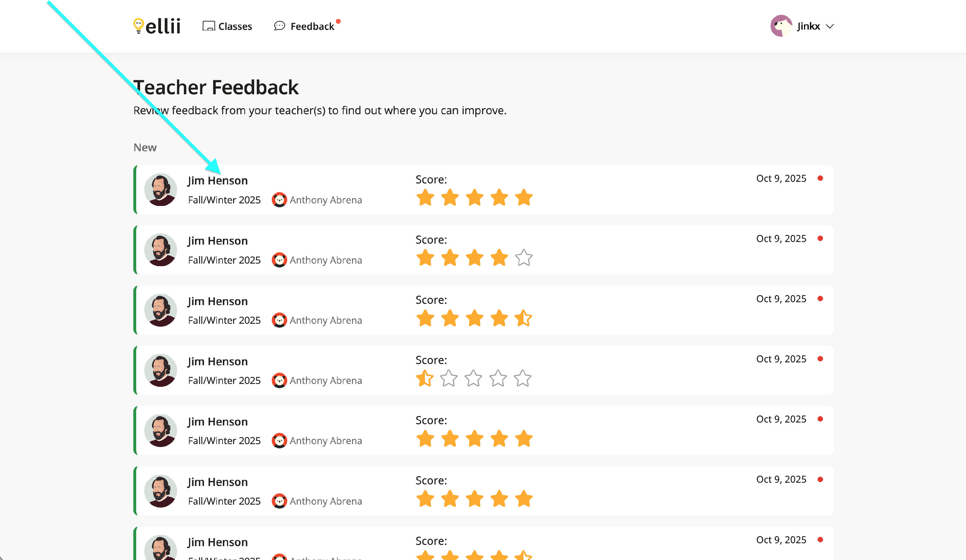Open the first Jim Henson feedback entry

(x=217, y=181)
